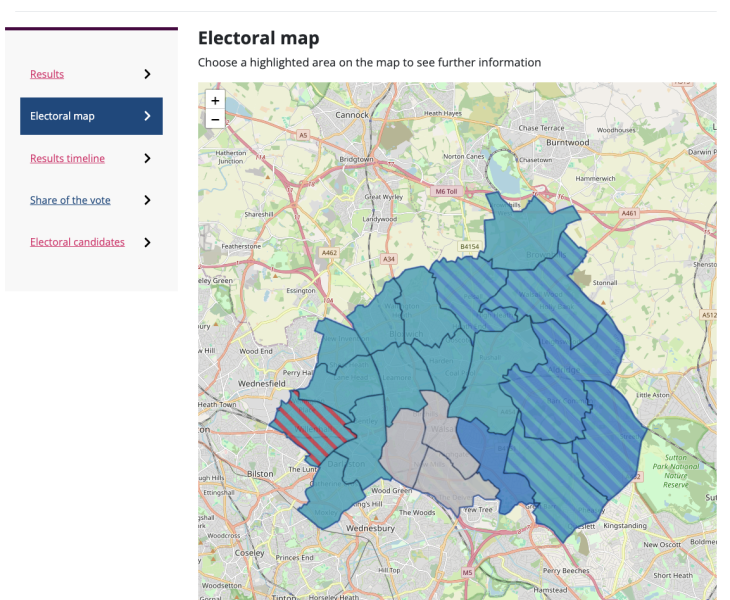Image resolution: width=730 pixels, height=600 pixels.
Task: Click chevron beside Share of the vote
Action: (148, 200)
